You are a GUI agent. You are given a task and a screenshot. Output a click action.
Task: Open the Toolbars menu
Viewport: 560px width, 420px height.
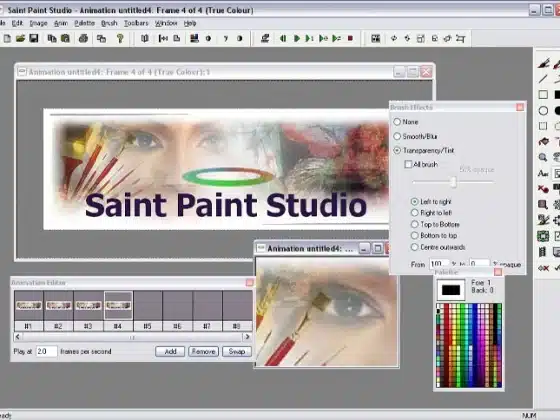pos(136,23)
